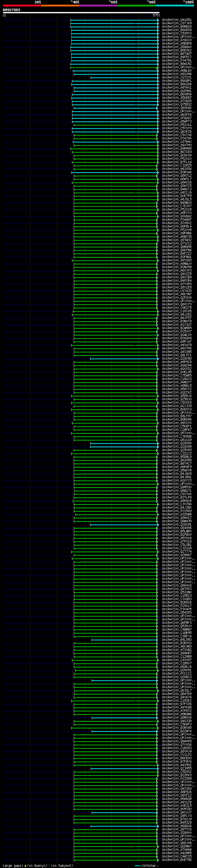Select hit UniRef100_Q6XI07

(x=176, y=812)
